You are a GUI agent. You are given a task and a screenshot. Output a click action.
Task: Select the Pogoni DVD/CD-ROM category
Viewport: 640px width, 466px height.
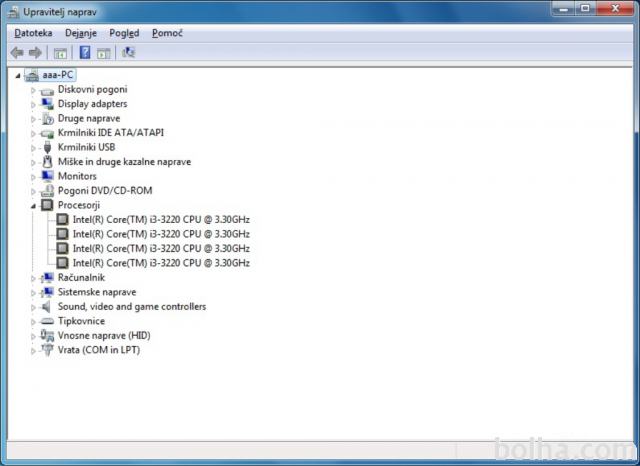pyautogui.click(x=104, y=191)
